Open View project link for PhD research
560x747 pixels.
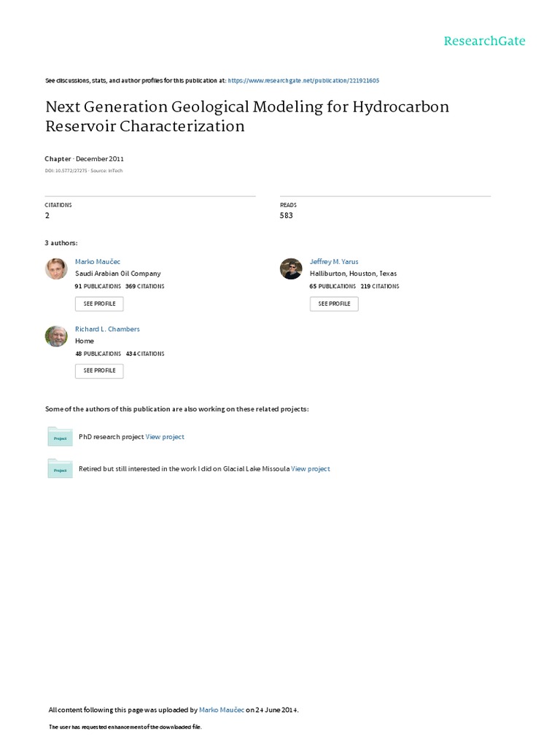coord(165,437)
